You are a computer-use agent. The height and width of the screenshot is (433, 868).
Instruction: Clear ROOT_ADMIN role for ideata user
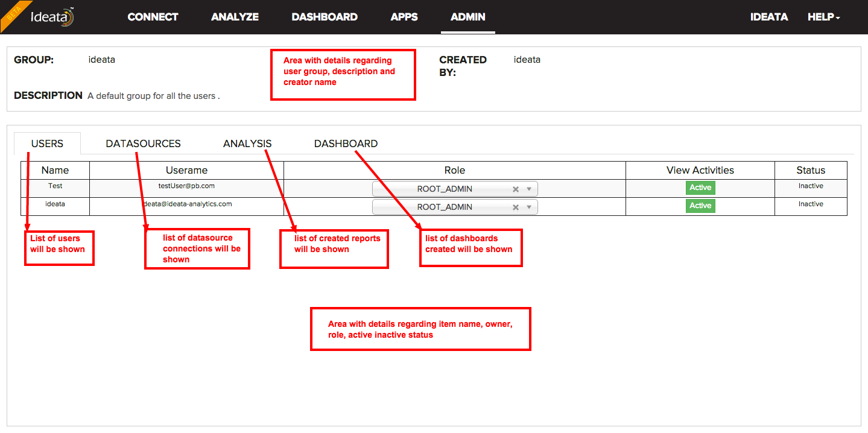pos(516,207)
